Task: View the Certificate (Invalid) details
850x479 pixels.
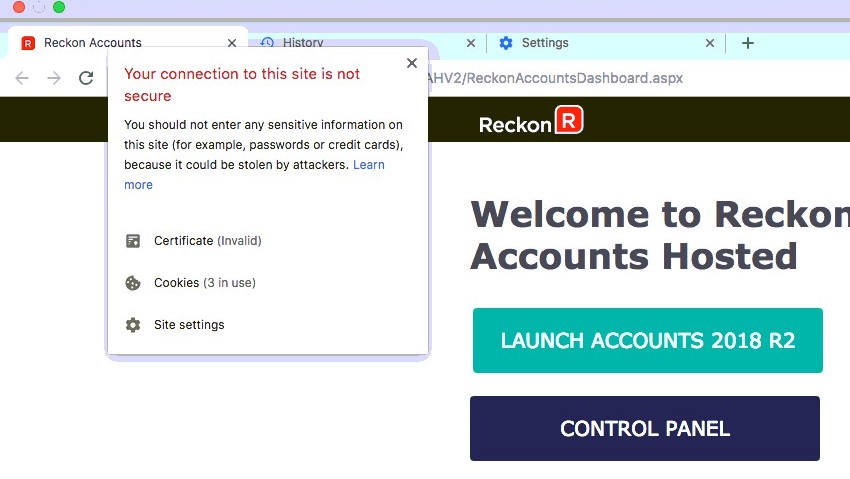Action: tap(208, 241)
